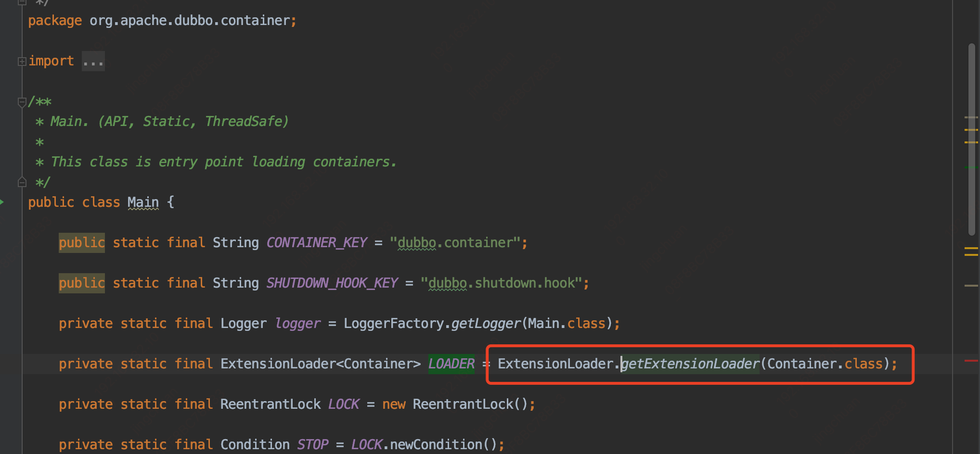980x454 pixels.
Task: Run the Main class via gutter arrow
Action: pos(2,202)
